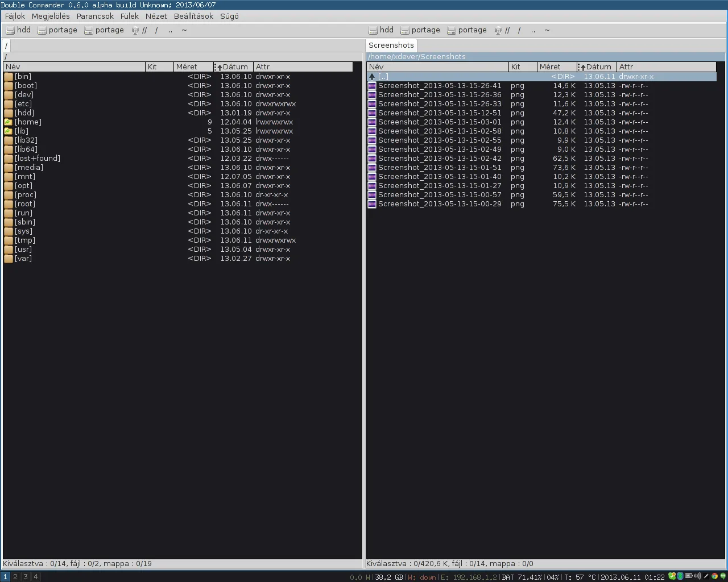Viewport: 728px width, 582px height.
Task: Click the pen icon in system tray
Action: 706,576
